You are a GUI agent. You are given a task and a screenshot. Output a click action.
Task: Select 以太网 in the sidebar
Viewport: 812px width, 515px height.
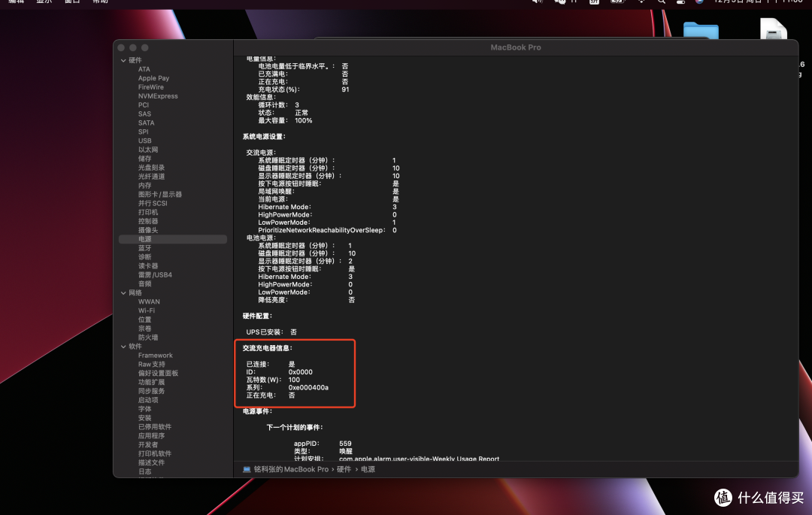point(148,150)
